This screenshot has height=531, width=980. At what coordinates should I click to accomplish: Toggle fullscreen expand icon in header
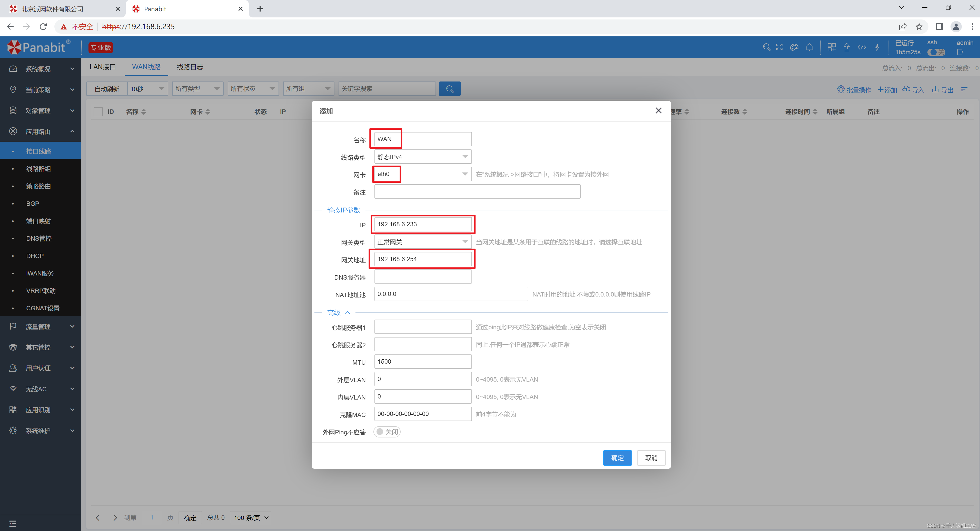779,47
